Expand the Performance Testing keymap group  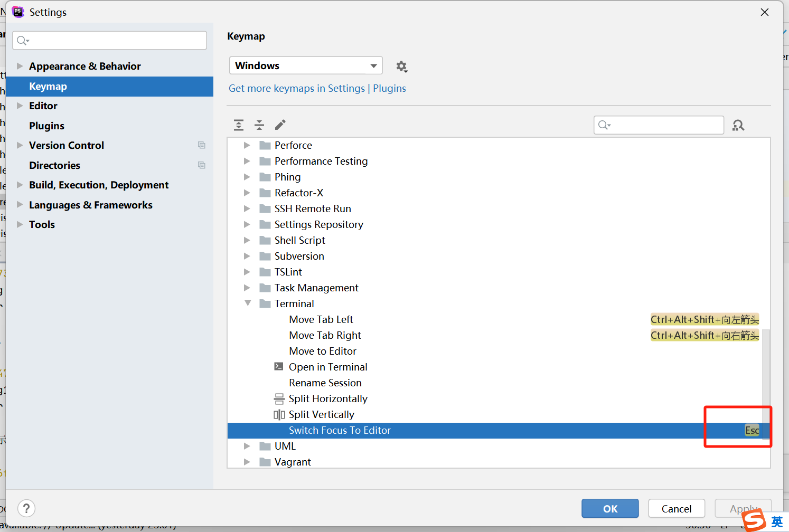(x=247, y=161)
